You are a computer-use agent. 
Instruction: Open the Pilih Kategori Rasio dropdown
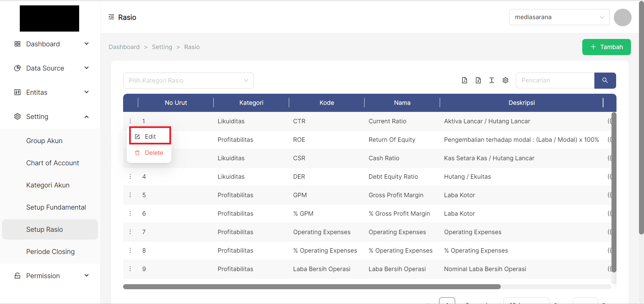(x=188, y=81)
